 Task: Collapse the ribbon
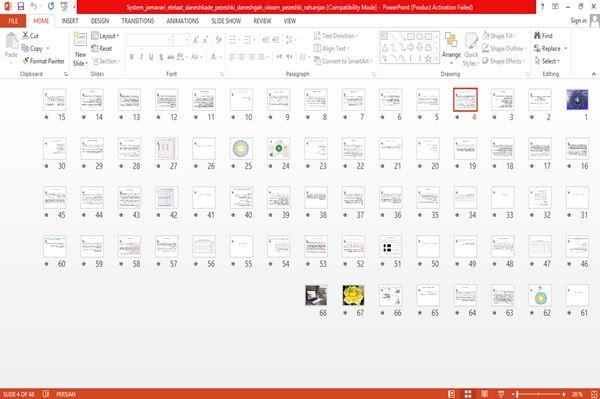[594, 74]
